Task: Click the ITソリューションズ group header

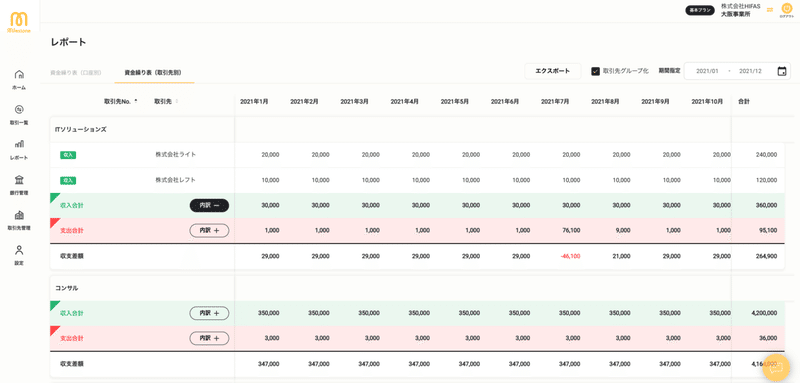Action: click(x=81, y=130)
